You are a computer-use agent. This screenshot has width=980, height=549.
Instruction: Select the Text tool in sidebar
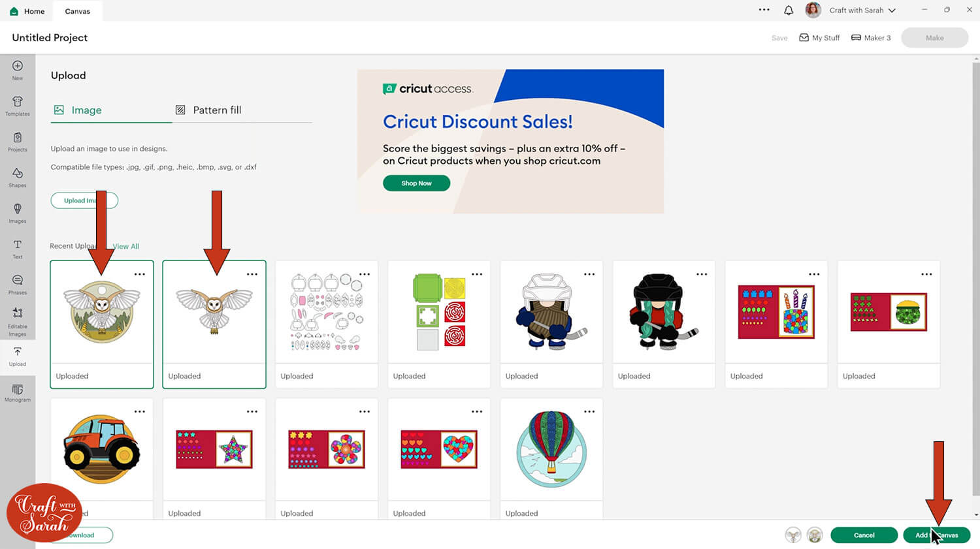(18, 248)
